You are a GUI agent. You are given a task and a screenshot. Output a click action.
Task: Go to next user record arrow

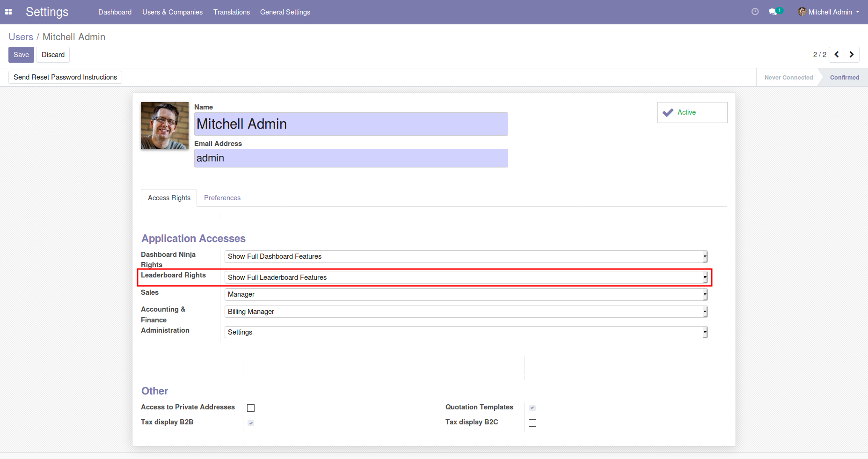[x=852, y=55]
